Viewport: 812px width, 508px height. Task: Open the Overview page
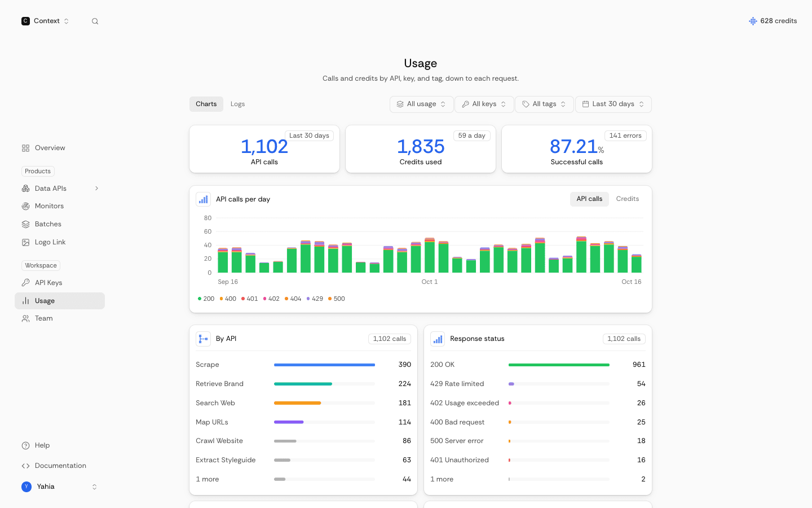coord(60,148)
